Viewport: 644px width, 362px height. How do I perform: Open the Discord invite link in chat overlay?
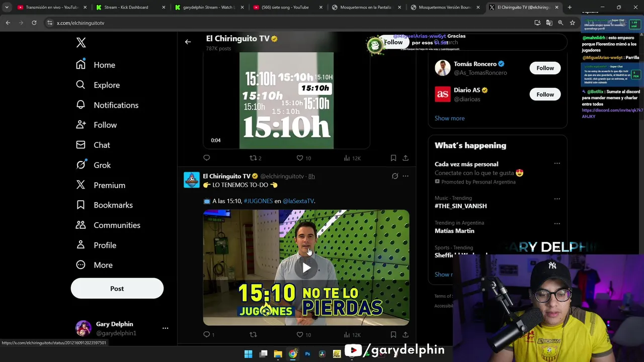(x=612, y=113)
